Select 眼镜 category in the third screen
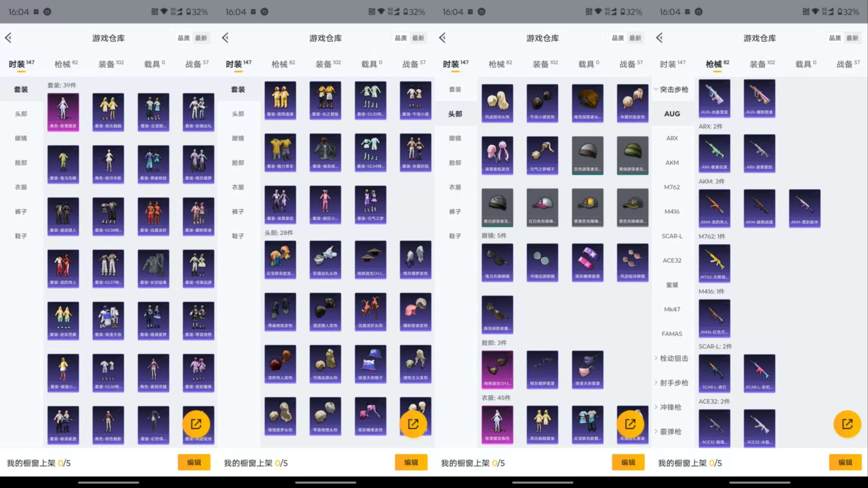 point(455,138)
